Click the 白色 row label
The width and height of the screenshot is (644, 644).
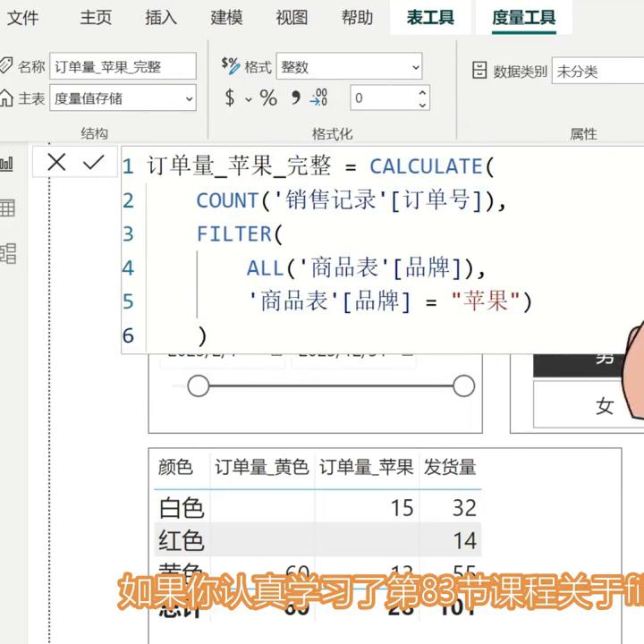tap(181, 508)
